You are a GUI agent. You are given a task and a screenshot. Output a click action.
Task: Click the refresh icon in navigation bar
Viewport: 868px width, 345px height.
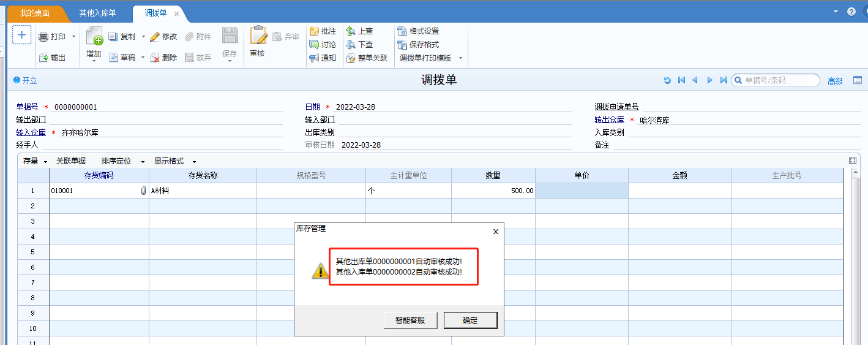click(667, 80)
